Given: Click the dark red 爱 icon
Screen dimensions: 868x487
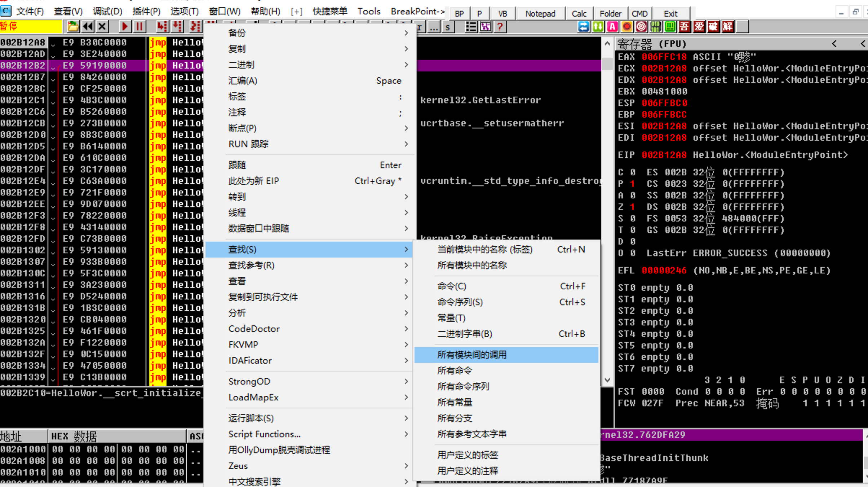Looking at the screenshot, I should coord(699,27).
